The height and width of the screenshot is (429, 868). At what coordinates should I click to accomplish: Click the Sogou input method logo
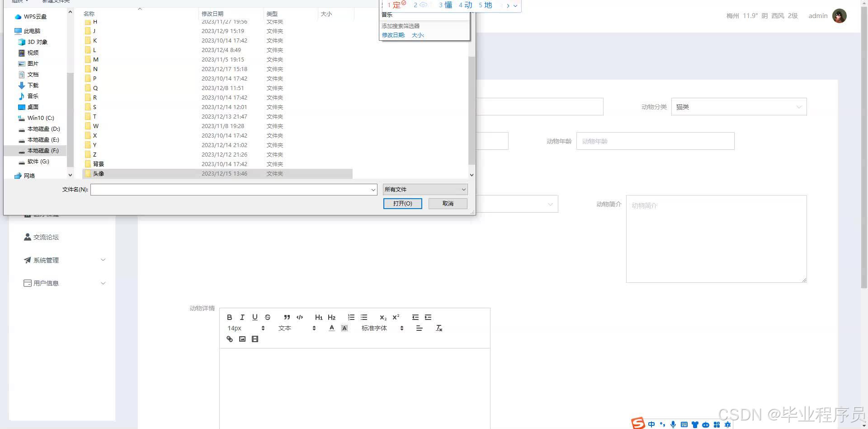point(638,423)
